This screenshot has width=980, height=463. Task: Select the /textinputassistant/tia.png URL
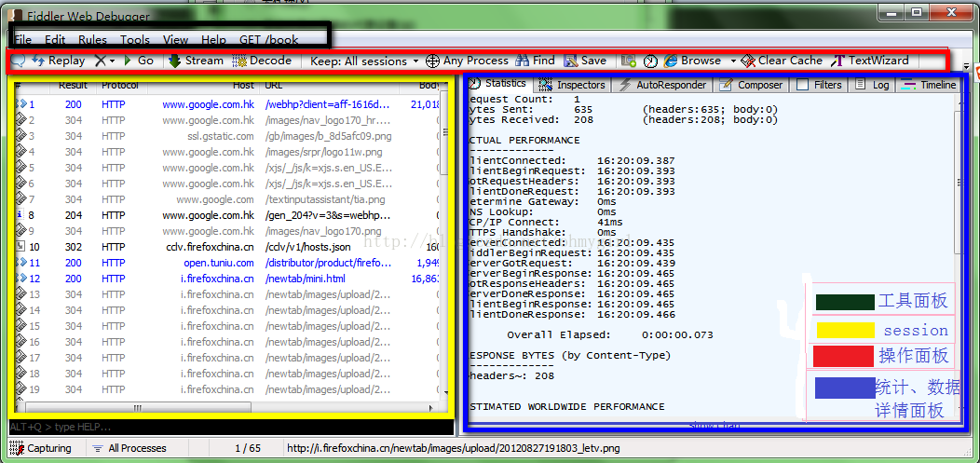click(x=325, y=199)
